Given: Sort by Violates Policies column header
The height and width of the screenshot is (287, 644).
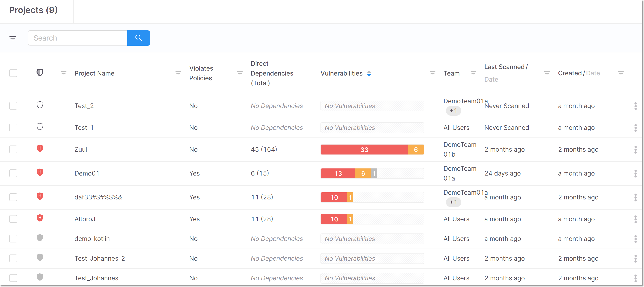Looking at the screenshot, I should pos(201,73).
